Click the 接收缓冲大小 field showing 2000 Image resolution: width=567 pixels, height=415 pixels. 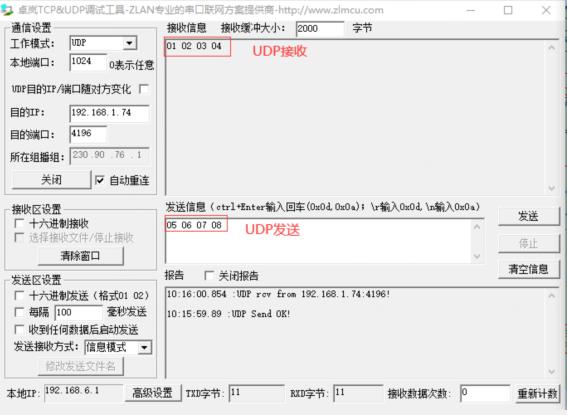coord(320,29)
